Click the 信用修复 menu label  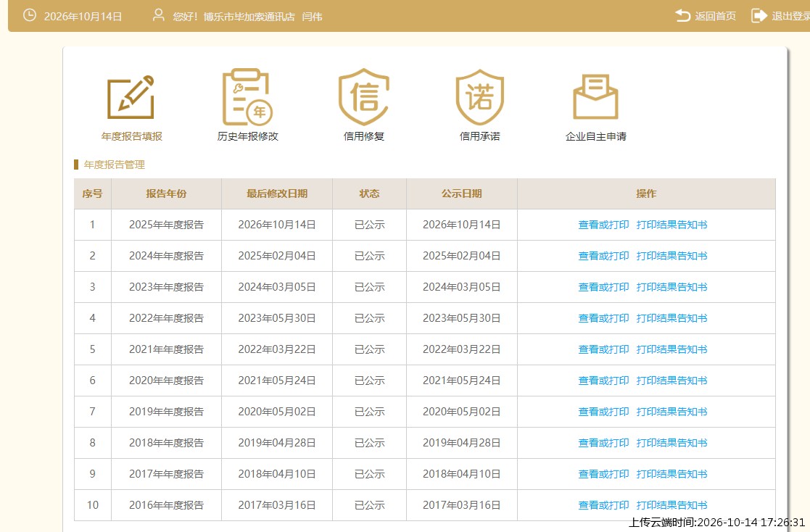[x=364, y=136]
